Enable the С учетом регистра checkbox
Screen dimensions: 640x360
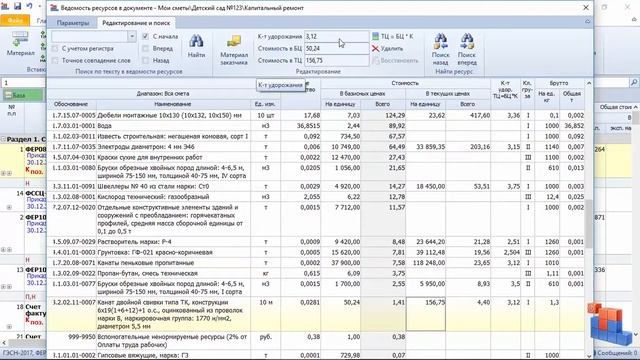pyautogui.click(x=55, y=49)
